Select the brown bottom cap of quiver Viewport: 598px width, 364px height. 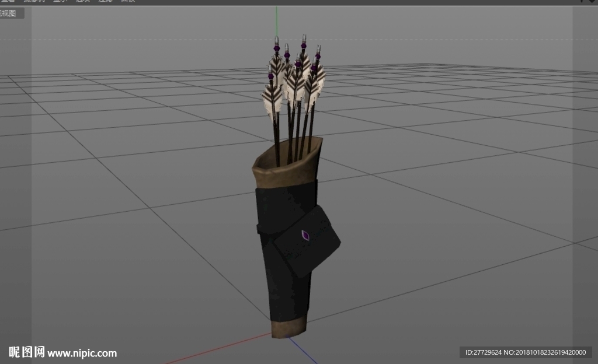tap(289, 327)
